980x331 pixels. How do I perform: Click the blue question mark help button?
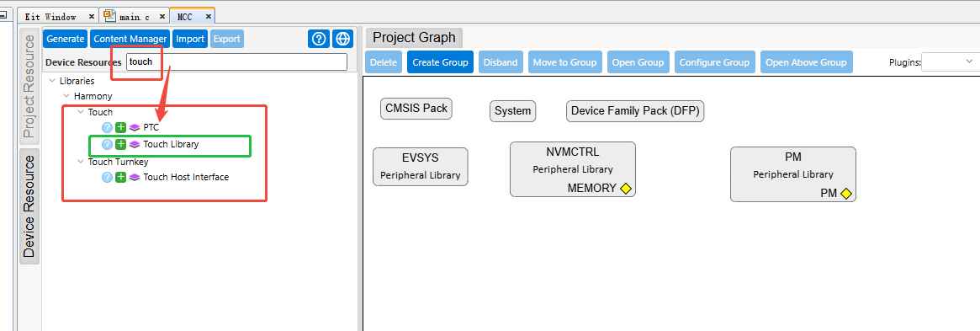[319, 39]
